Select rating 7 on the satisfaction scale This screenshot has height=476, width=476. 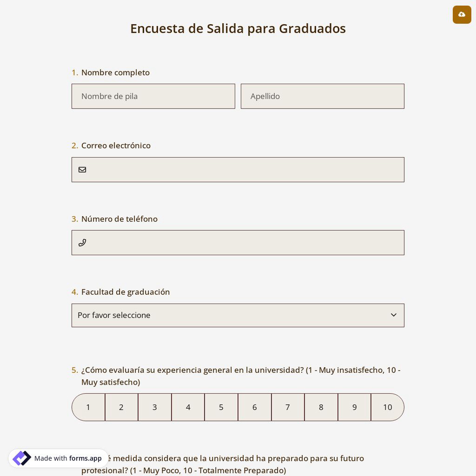point(288,407)
